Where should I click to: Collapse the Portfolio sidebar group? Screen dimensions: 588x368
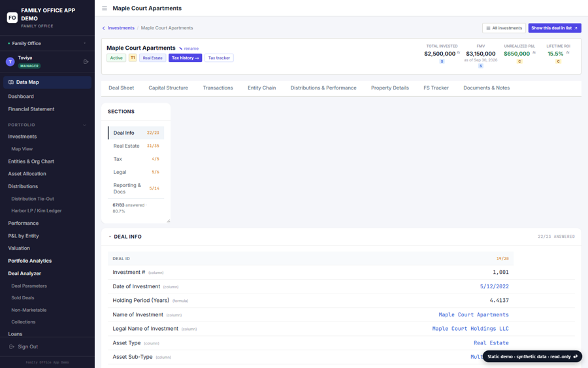pos(47,125)
